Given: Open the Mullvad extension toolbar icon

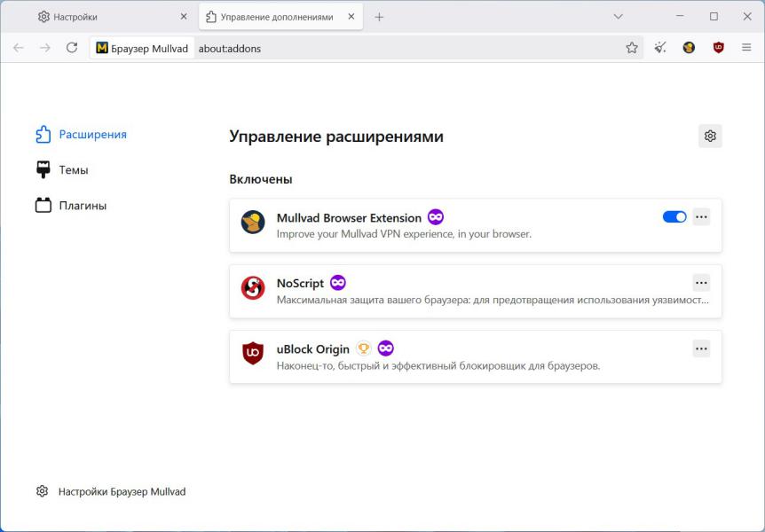Looking at the screenshot, I should 689,48.
